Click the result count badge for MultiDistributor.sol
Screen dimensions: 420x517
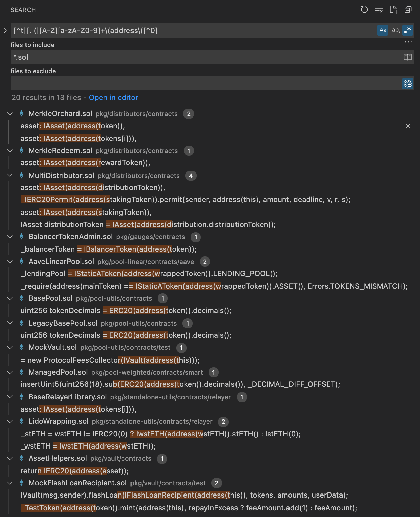(191, 176)
